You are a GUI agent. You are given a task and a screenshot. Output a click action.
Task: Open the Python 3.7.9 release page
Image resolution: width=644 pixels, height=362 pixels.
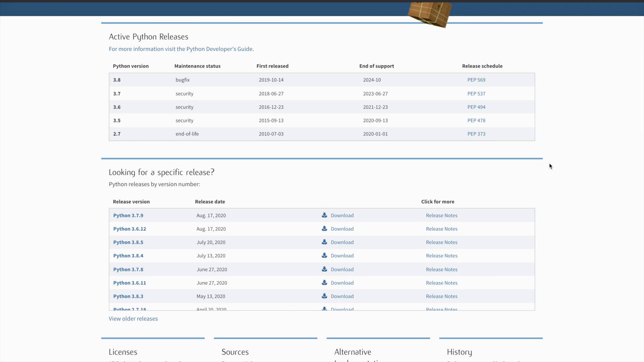[x=128, y=216]
